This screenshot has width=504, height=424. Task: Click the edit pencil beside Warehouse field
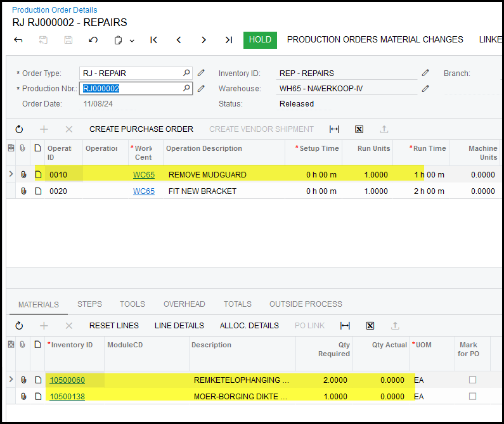tap(425, 88)
